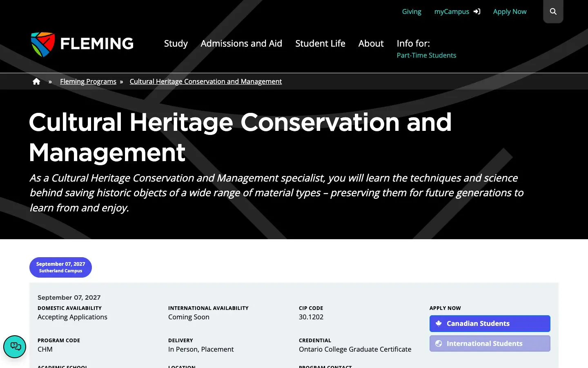Follow the Fleming Programs breadcrumb link
This screenshot has width=588, height=368.
coord(88,81)
